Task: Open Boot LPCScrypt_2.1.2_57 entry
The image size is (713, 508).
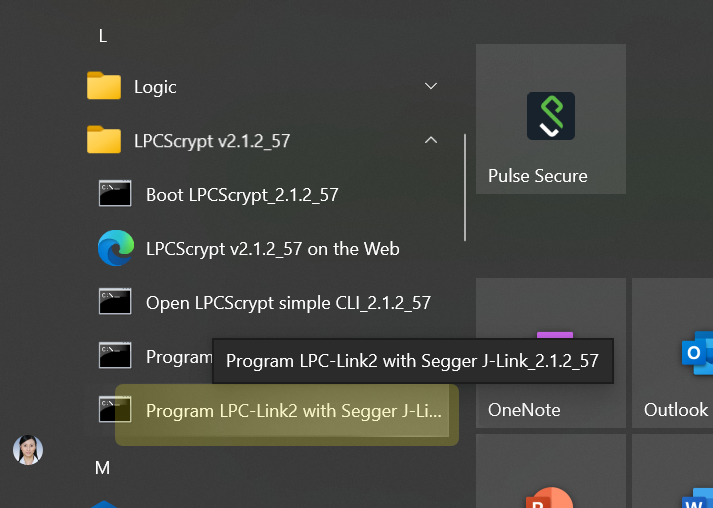Action: 242,194
